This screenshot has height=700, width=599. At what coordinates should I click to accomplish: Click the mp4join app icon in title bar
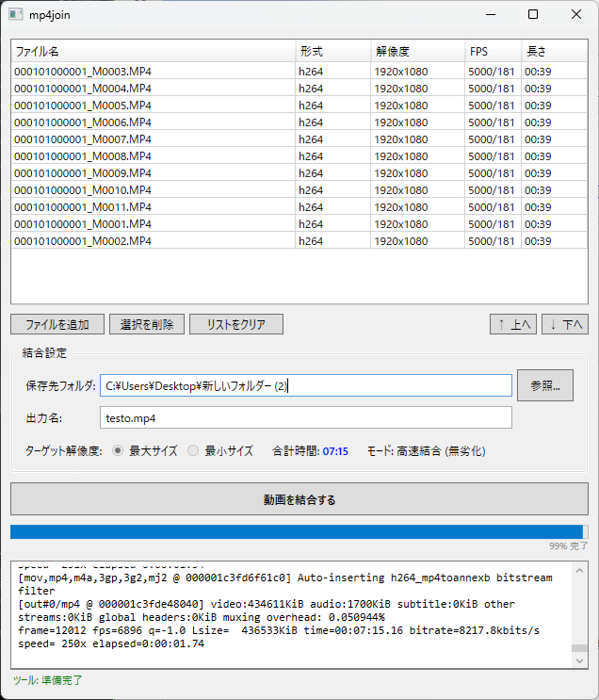pos(16,14)
